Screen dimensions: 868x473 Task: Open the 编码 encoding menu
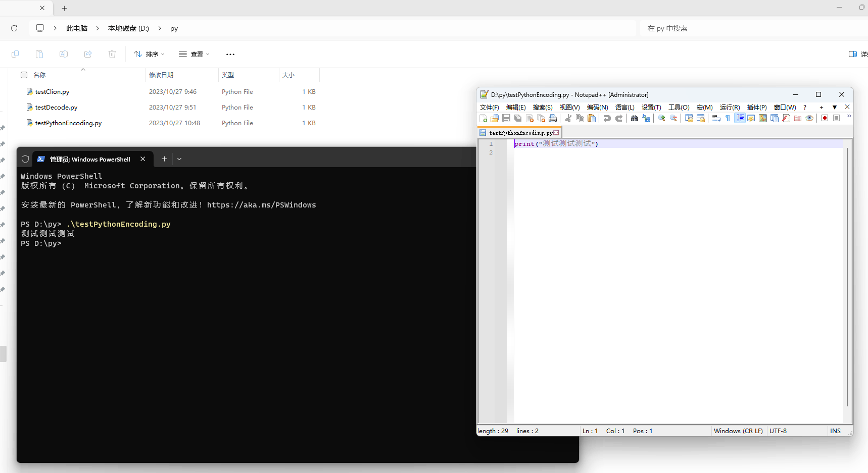click(x=597, y=107)
